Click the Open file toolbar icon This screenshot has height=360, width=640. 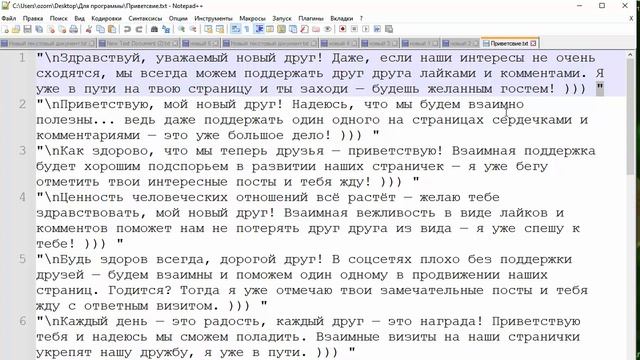pos(16,29)
